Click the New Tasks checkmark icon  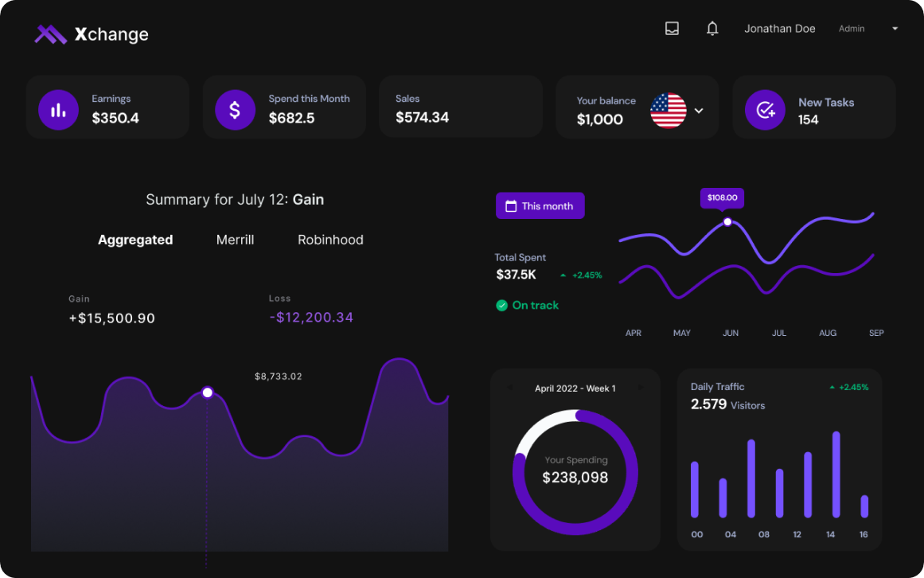pyautogui.click(x=765, y=110)
